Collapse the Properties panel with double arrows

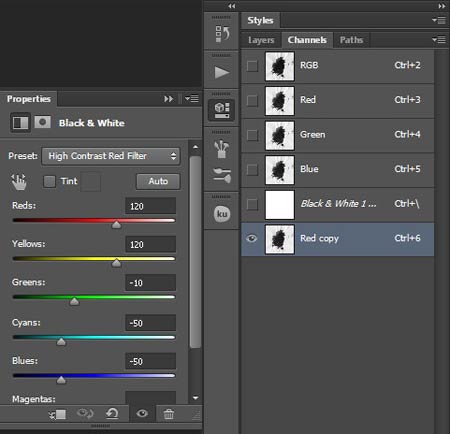click(169, 99)
